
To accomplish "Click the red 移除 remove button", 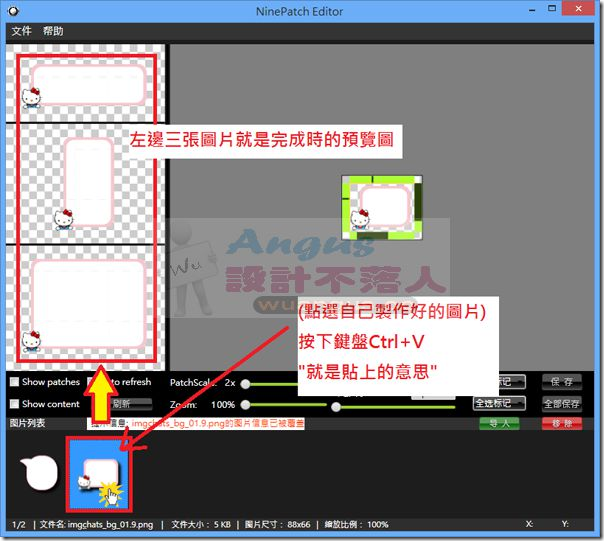I will pos(562,424).
